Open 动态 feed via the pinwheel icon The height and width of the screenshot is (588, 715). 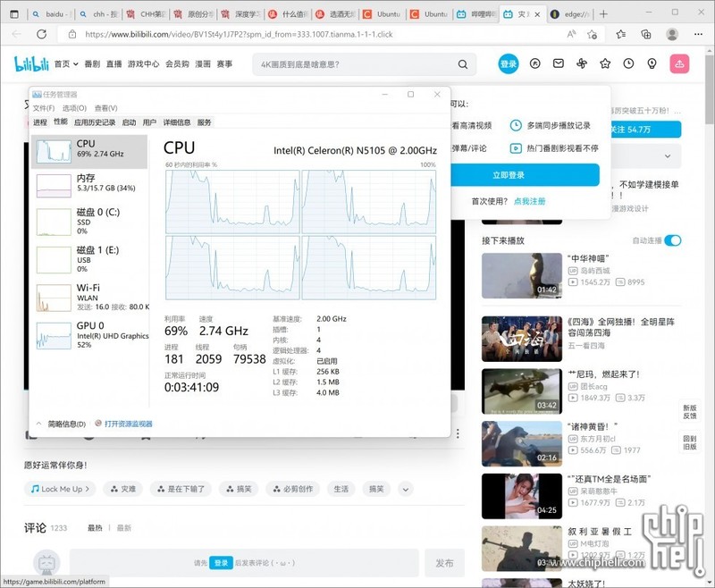(x=581, y=63)
